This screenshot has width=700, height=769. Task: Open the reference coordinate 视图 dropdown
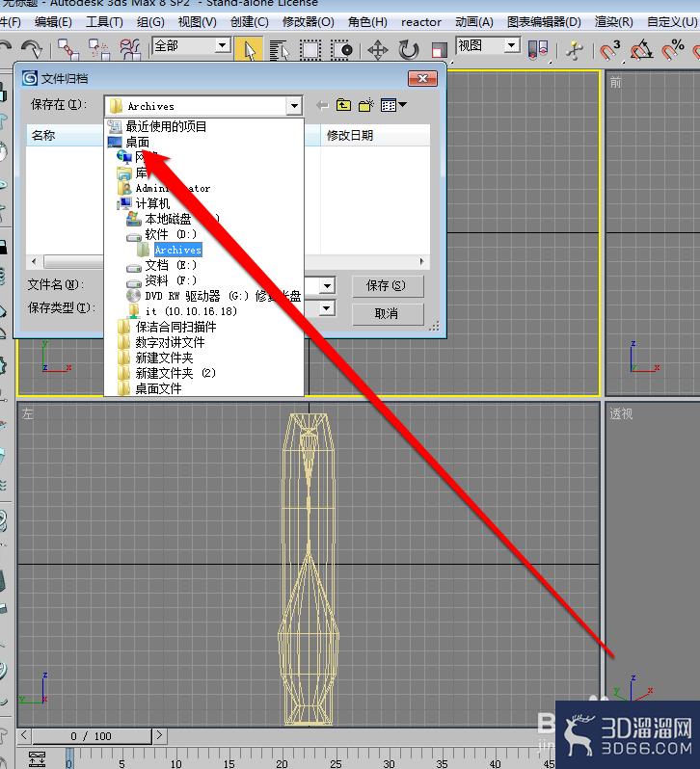511,45
